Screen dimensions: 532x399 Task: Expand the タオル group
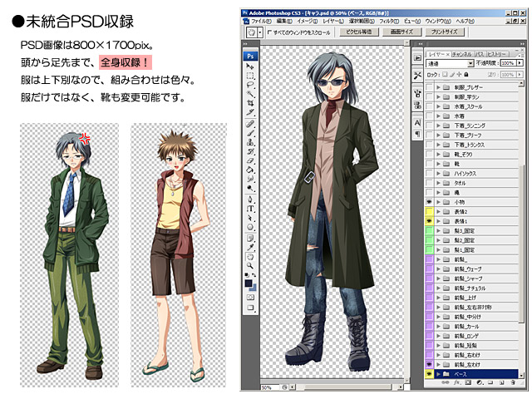439,183
